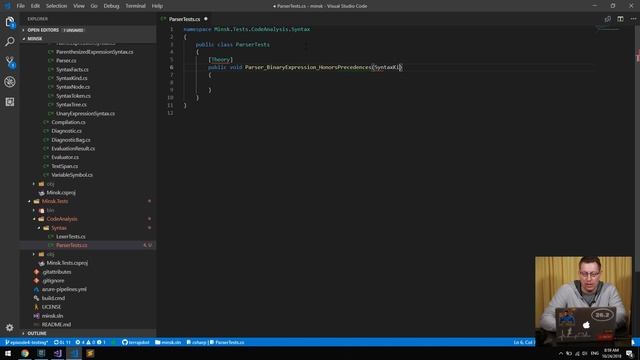The image size is (640, 360).
Task: Expand the obj folder above Minsk.csproj
Action: 88,184
